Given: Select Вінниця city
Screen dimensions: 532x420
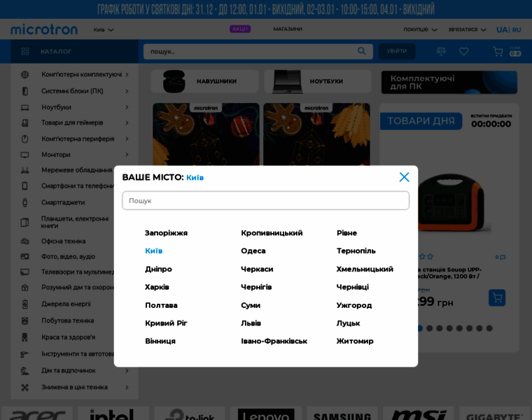Looking at the screenshot, I should point(160,341).
